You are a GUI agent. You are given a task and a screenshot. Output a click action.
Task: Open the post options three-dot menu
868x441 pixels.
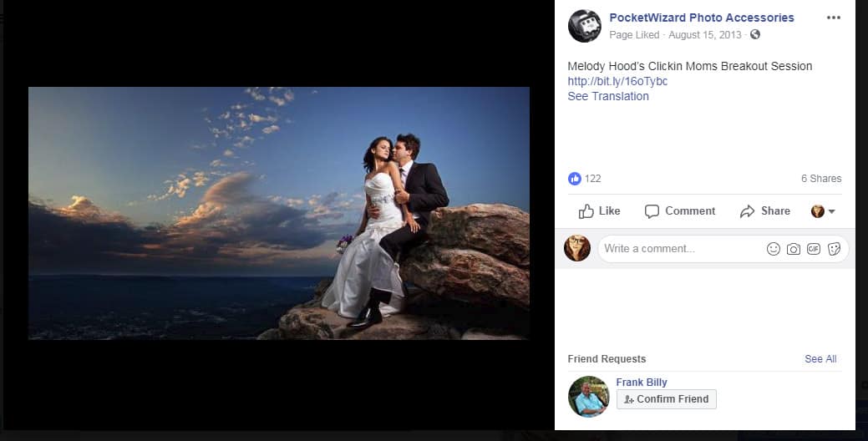pyautogui.click(x=833, y=18)
